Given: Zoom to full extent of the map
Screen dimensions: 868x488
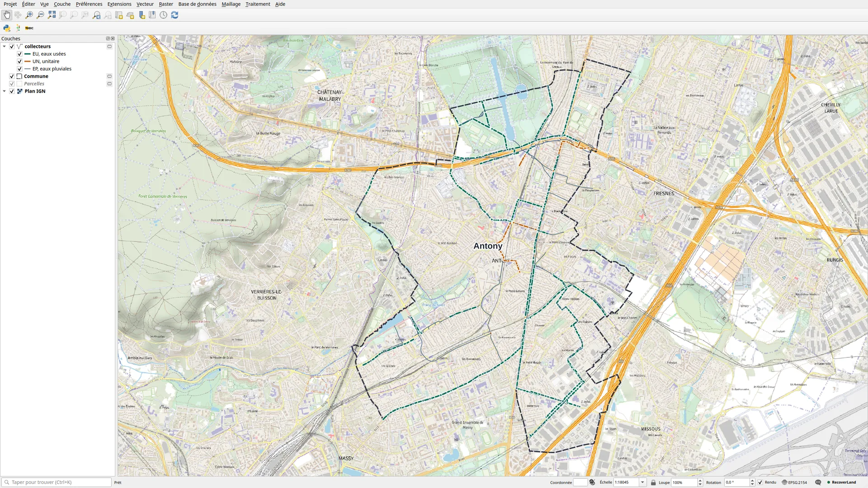Looking at the screenshot, I should pos(52,15).
